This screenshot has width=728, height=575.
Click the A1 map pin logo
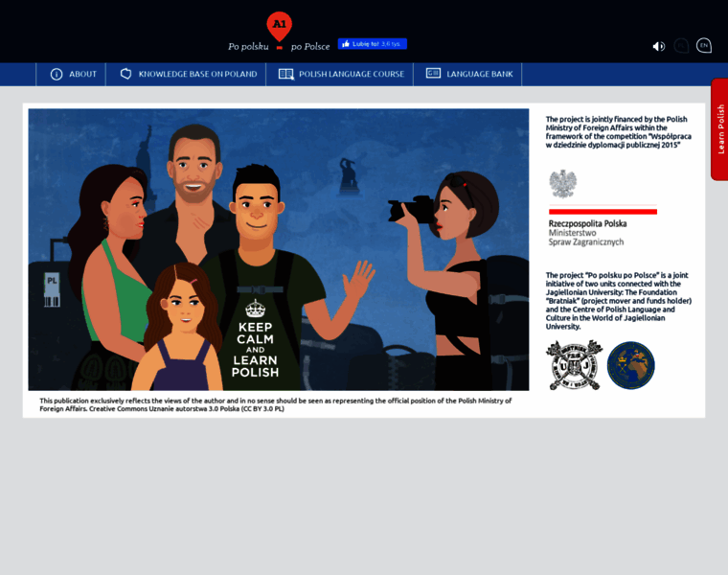pyautogui.click(x=279, y=26)
